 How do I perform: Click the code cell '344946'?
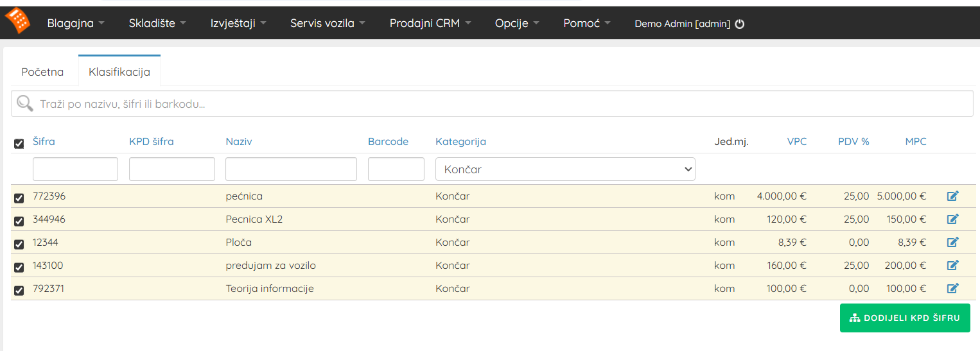49,219
